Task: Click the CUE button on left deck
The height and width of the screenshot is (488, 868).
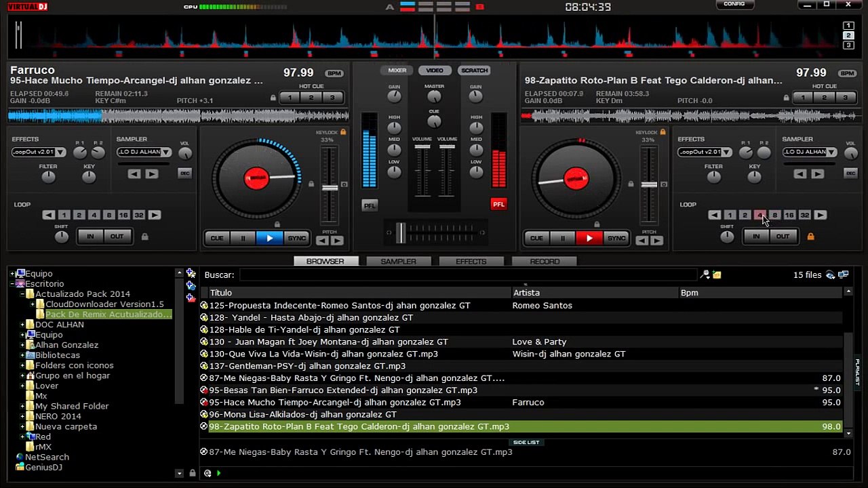Action: point(217,239)
